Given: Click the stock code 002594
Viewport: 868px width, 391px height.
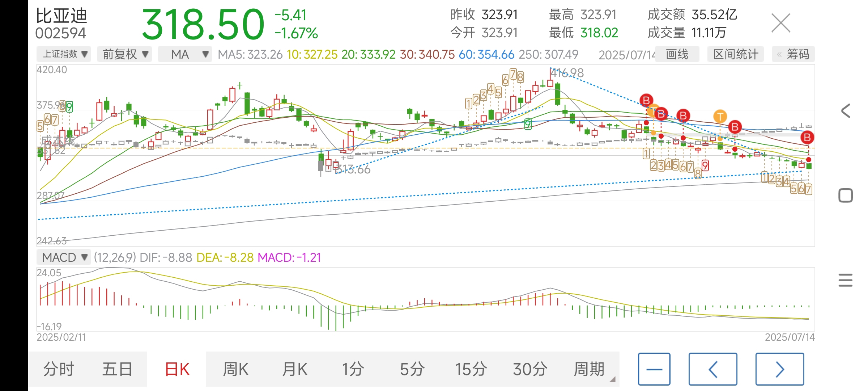Looking at the screenshot, I should click(61, 33).
